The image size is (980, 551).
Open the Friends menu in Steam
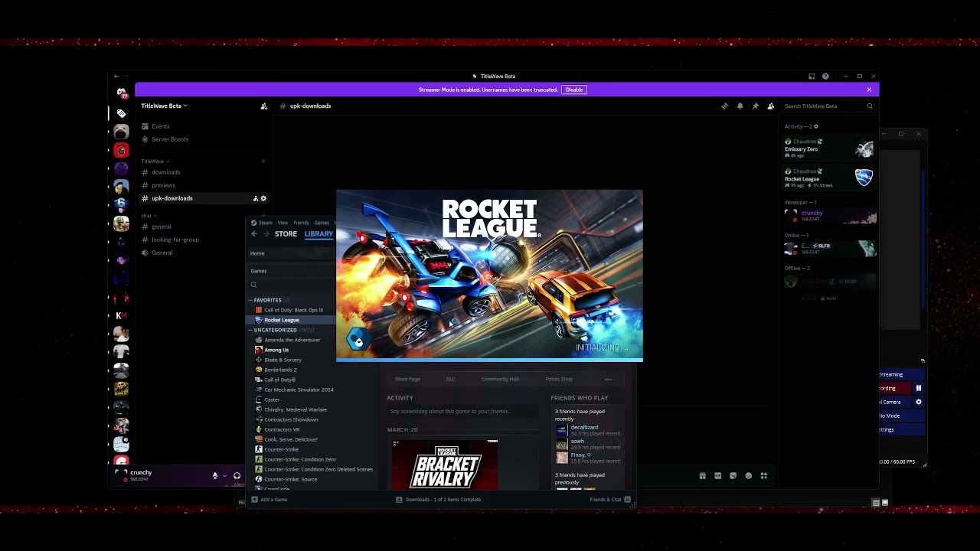(x=302, y=223)
